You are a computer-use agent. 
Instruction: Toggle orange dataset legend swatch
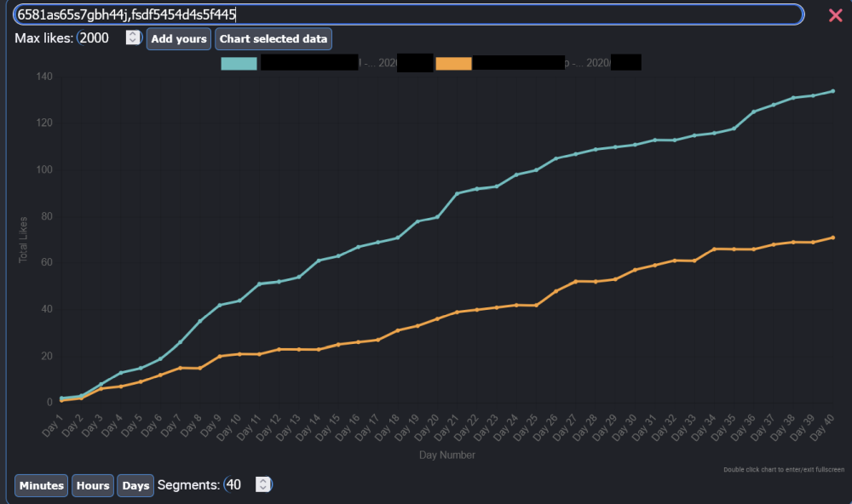454,64
